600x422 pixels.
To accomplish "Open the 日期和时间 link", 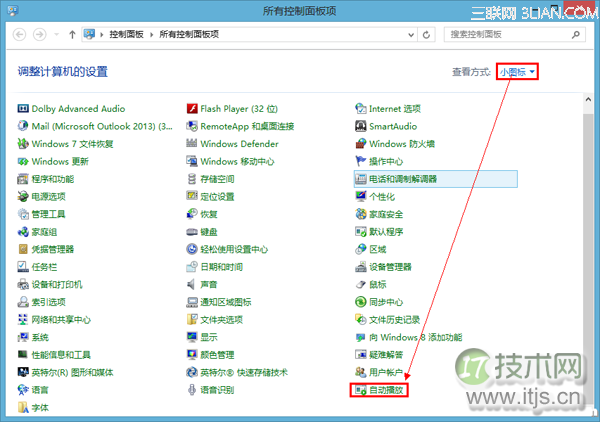I will 222,267.
